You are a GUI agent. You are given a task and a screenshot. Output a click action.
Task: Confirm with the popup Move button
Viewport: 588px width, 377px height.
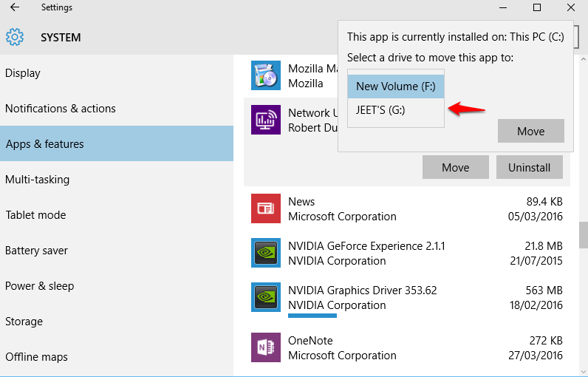(531, 131)
